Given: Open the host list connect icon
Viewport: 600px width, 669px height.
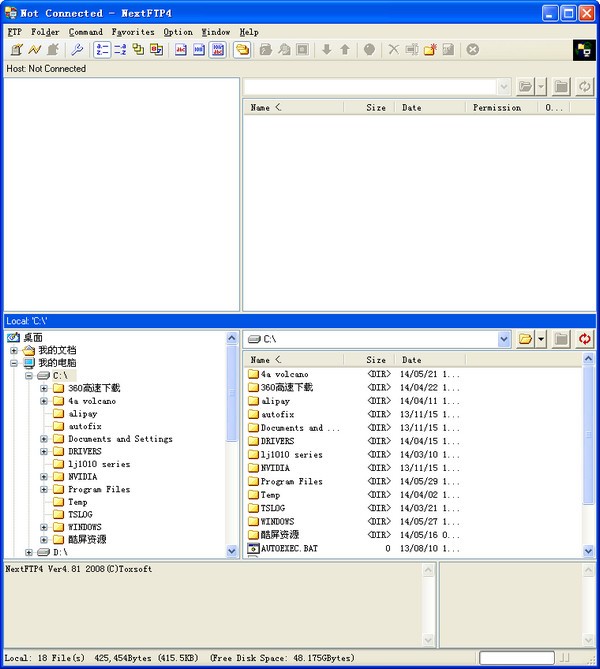Looking at the screenshot, I should click(16, 49).
